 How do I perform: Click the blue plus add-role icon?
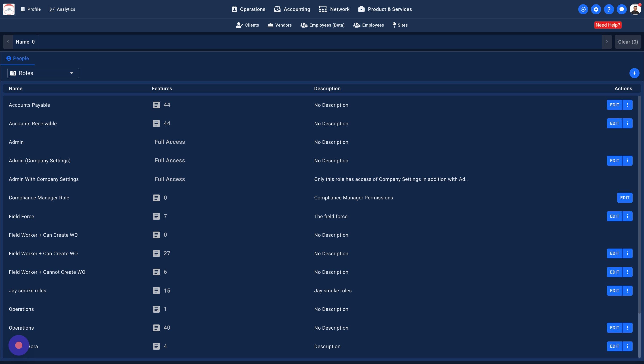[x=634, y=73]
